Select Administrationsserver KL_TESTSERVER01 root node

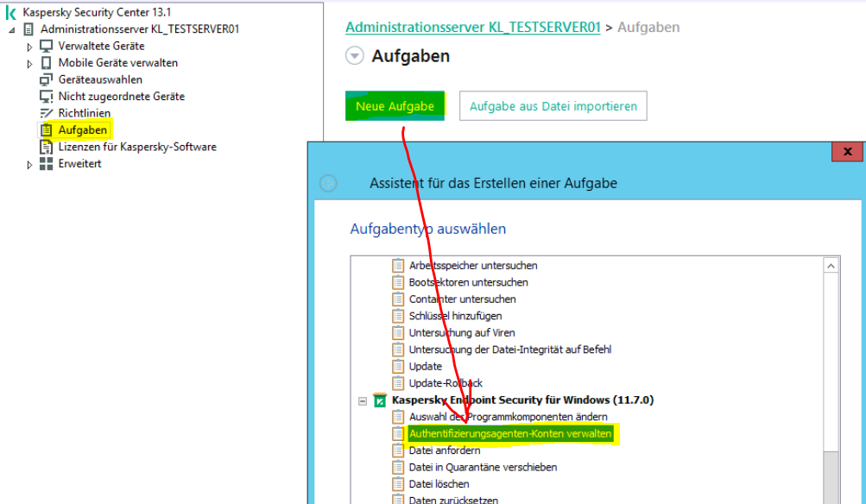point(140,29)
